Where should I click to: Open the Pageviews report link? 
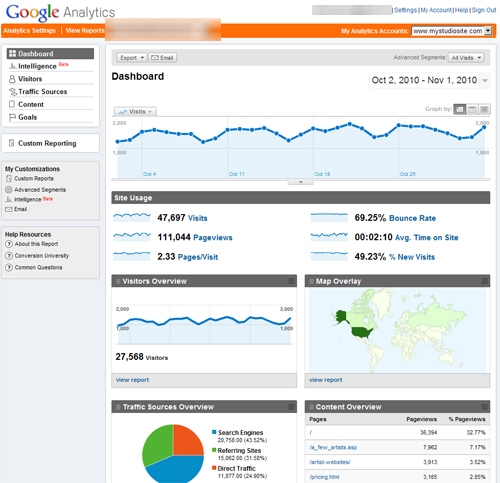[213, 237]
